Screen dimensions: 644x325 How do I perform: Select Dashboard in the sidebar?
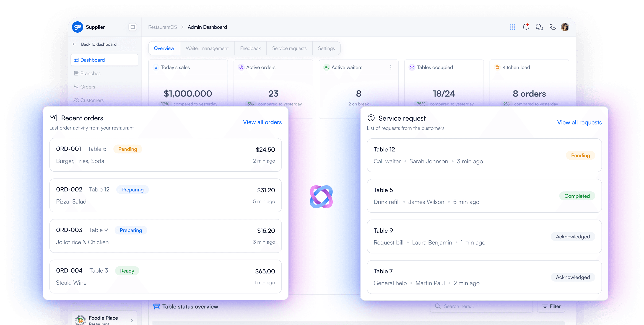point(104,60)
